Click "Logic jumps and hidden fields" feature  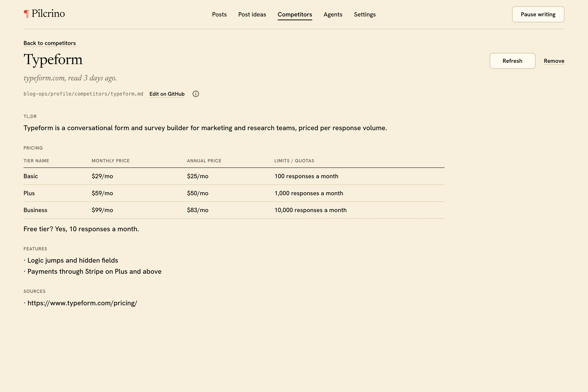click(x=73, y=261)
